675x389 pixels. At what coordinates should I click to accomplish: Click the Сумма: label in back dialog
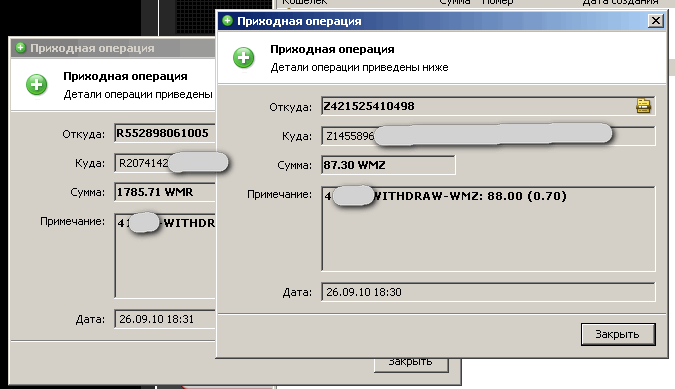pyautogui.click(x=87, y=192)
